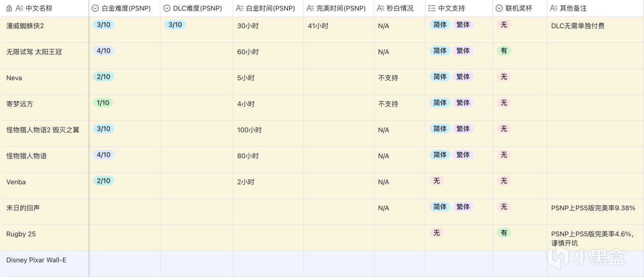Click the lock icon in 中文名称 header
Viewport: 644px width, 277px height.
coord(9,9)
